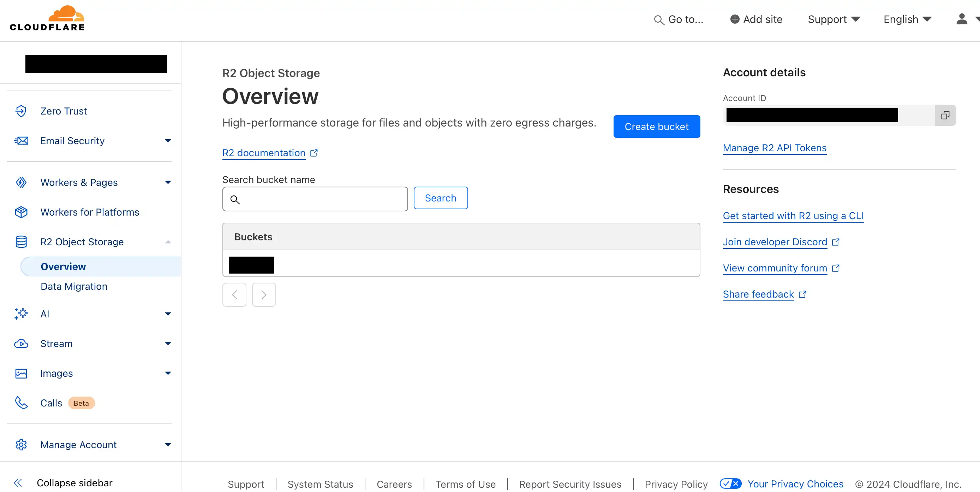Click the Workers for Platforms icon in sidebar
The image size is (980, 492).
21,211
